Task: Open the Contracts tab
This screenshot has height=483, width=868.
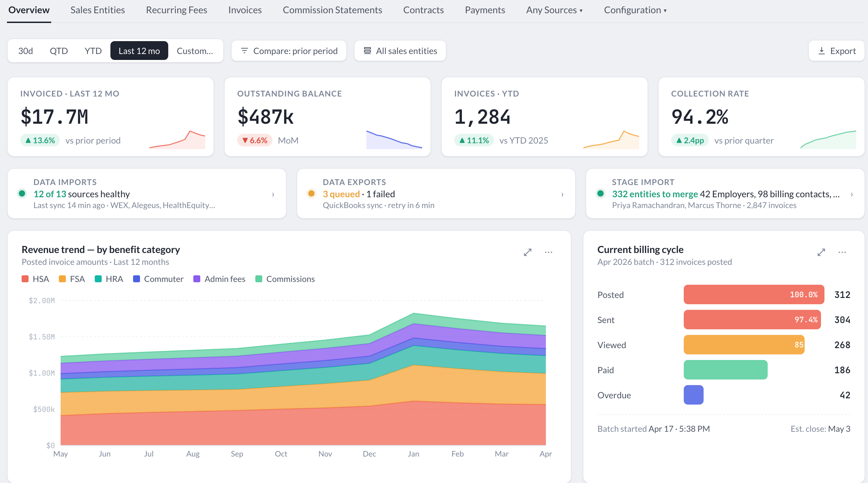Action: [424, 10]
